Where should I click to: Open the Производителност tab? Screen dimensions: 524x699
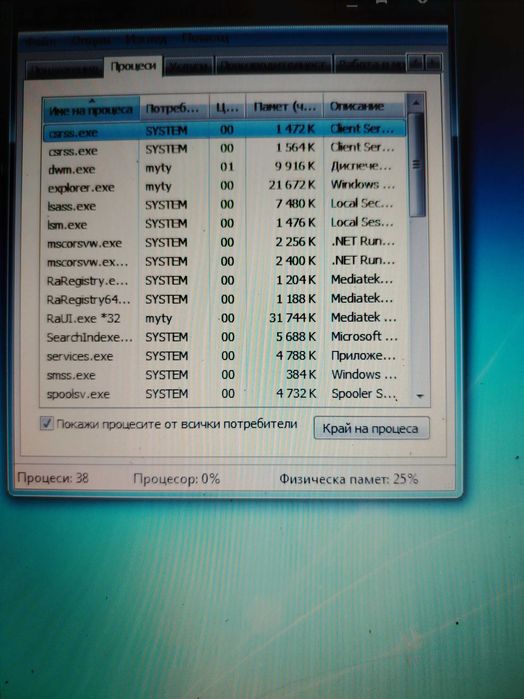pyautogui.click(x=273, y=65)
